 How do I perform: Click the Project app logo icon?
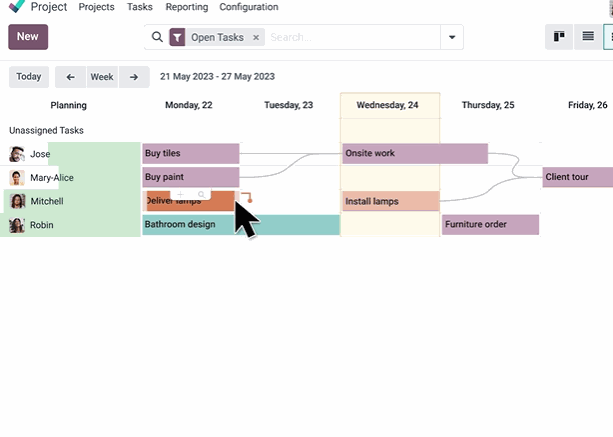click(x=16, y=7)
